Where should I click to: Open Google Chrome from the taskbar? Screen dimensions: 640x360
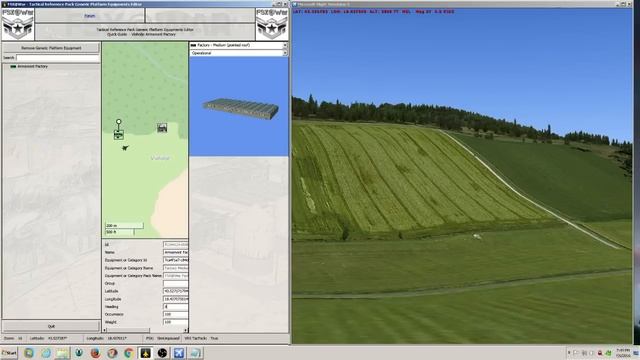tap(129, 353)
